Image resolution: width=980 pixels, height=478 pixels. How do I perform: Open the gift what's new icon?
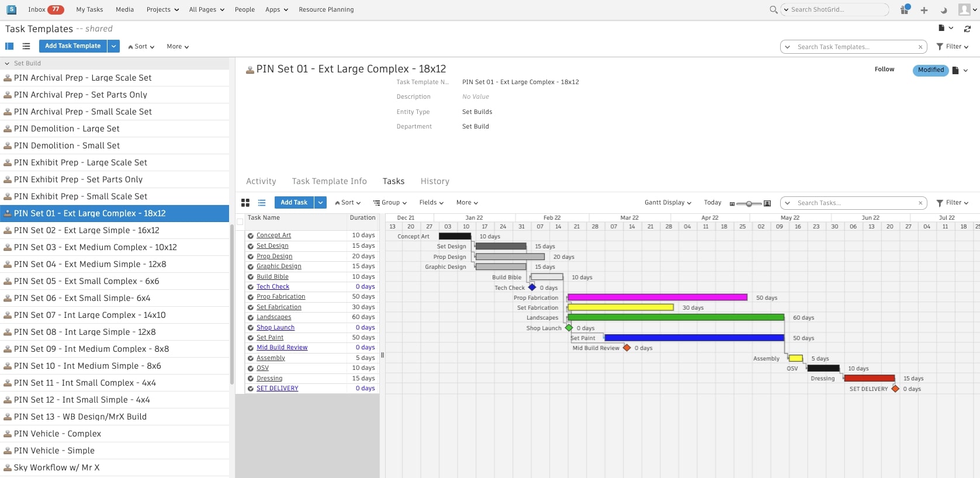(905, 9)
